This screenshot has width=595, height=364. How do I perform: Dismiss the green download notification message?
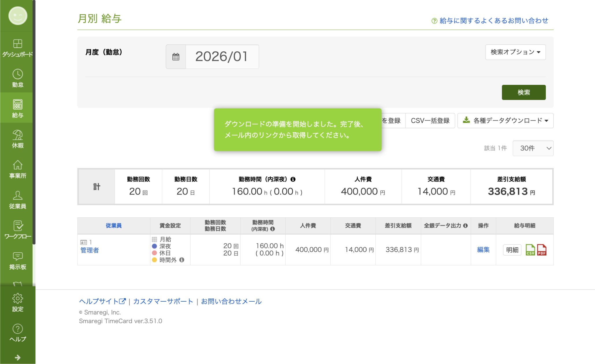click(x=297, y=130)
